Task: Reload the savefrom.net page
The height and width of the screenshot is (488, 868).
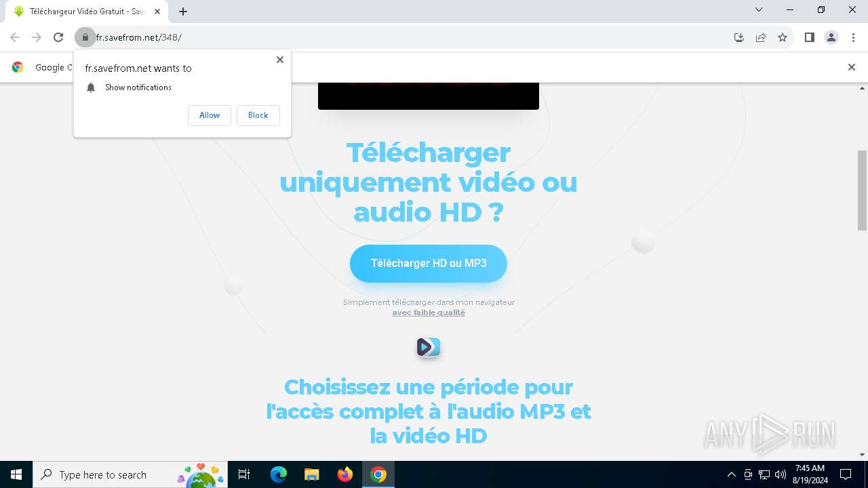Action: 58,37
